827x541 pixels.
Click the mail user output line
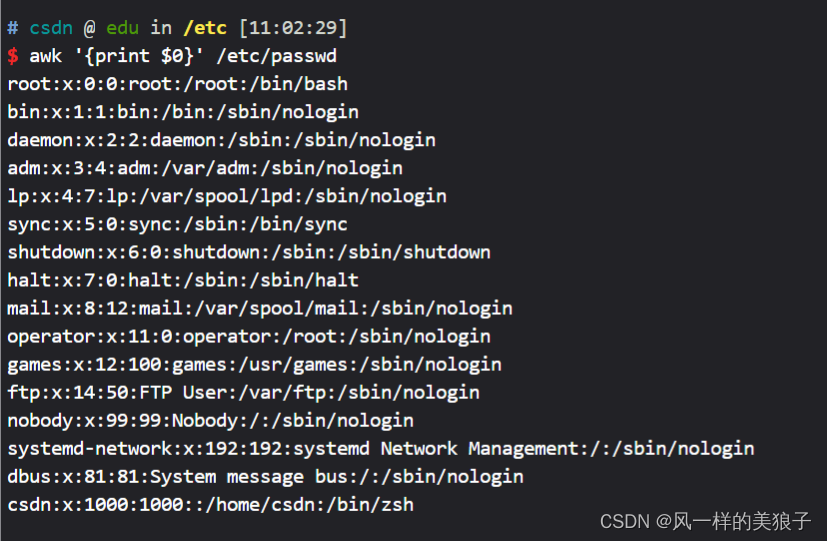[260, 308]
